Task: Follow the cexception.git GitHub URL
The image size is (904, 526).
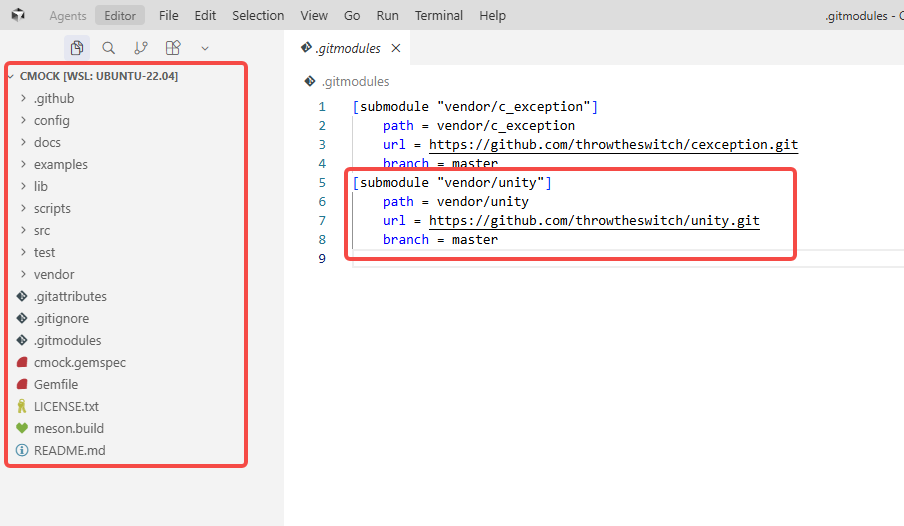Action: [613, 144]
